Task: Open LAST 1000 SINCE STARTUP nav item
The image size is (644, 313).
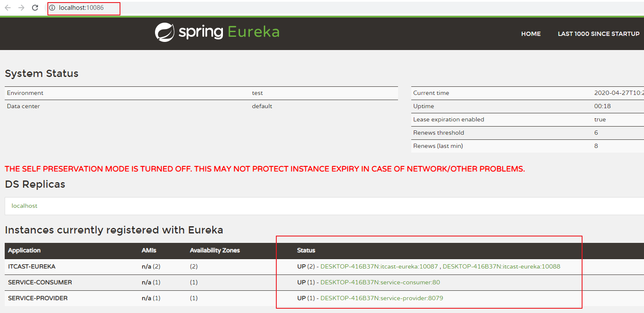Action: [x=599, y=34]
